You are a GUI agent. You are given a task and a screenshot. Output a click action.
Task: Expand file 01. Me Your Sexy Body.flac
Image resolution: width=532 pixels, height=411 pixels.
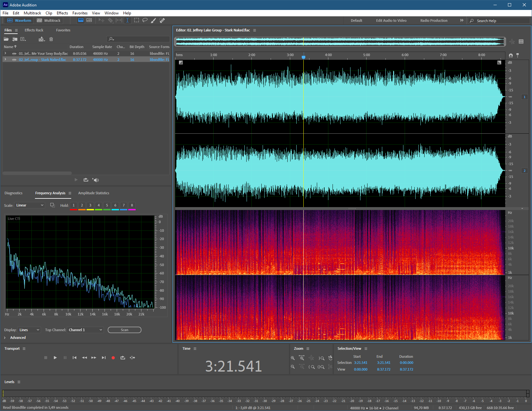tap(5, 53)
